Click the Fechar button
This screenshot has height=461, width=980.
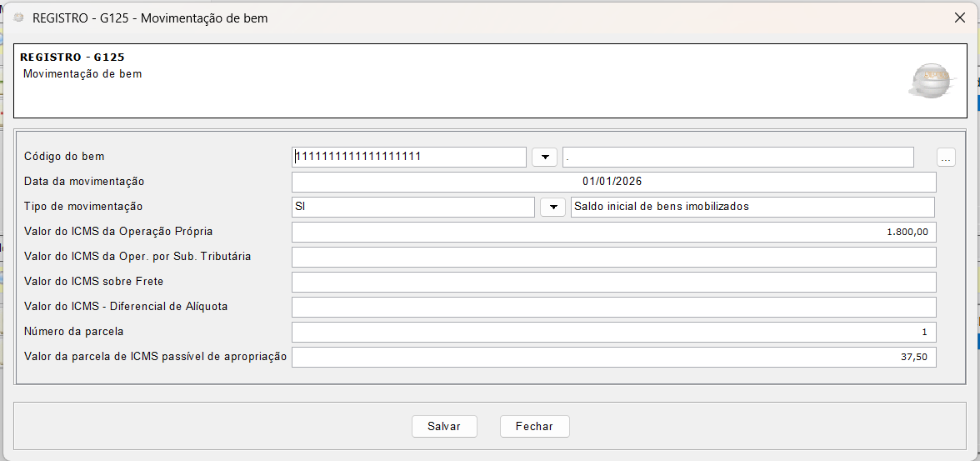[x=534, y=427]
